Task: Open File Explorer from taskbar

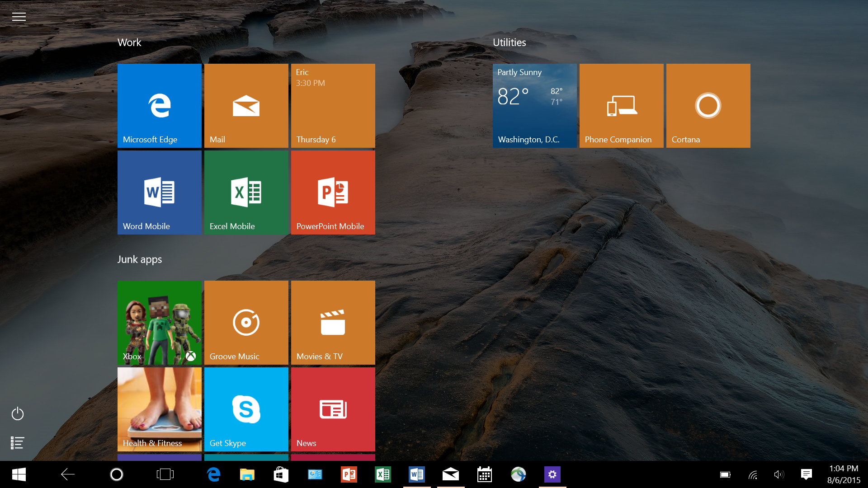Action: point(247,474)
